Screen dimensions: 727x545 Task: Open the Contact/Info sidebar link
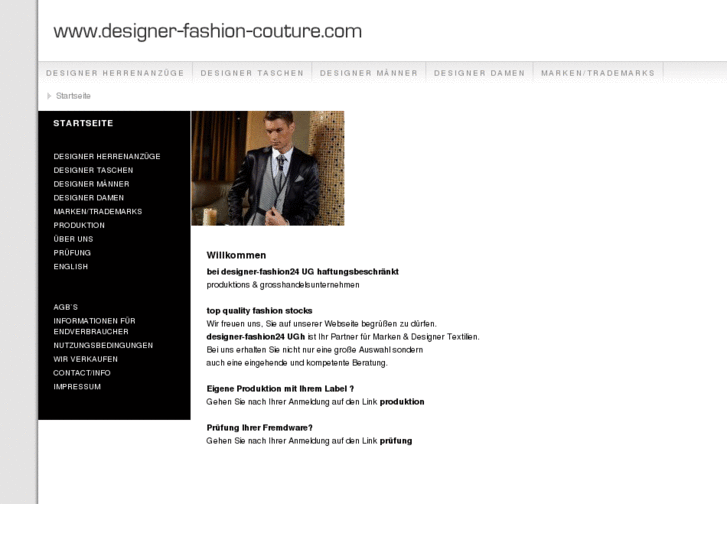82,373
